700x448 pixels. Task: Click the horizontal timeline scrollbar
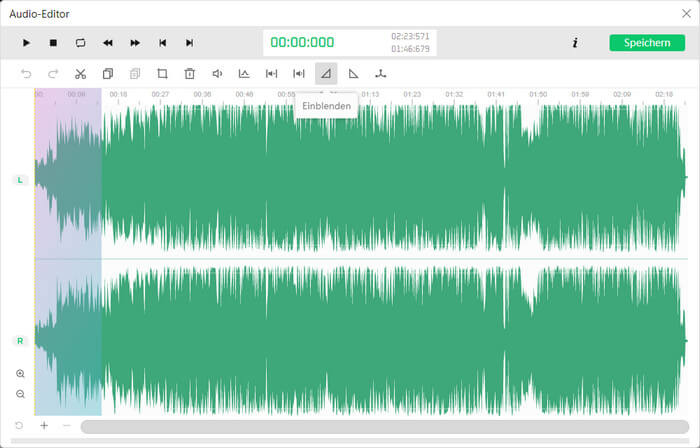pos(385,427)
